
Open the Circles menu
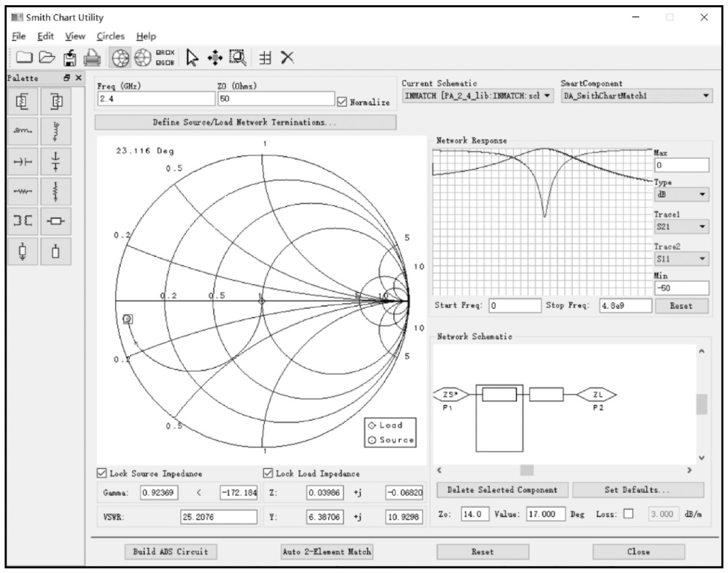[110, 36]
